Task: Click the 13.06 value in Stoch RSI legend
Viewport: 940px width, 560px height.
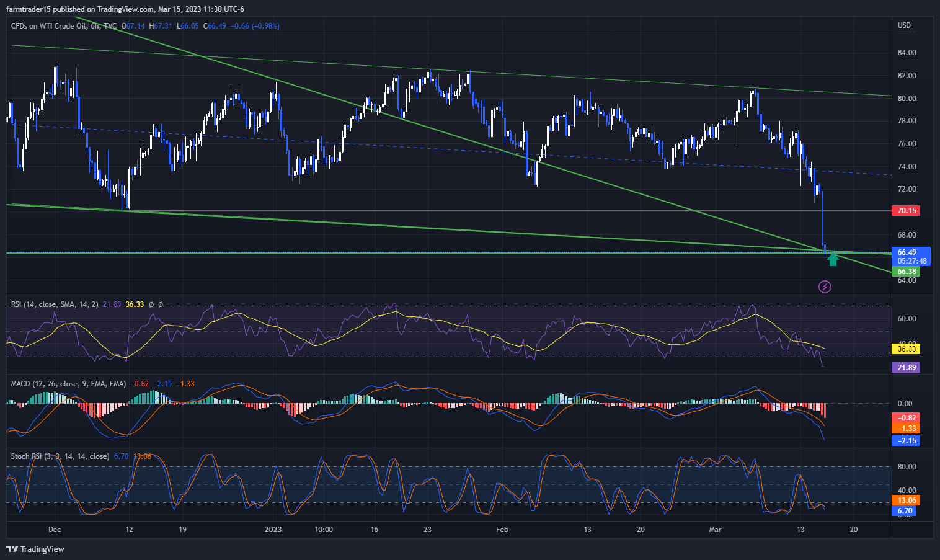Action: (x=142, y=456)
